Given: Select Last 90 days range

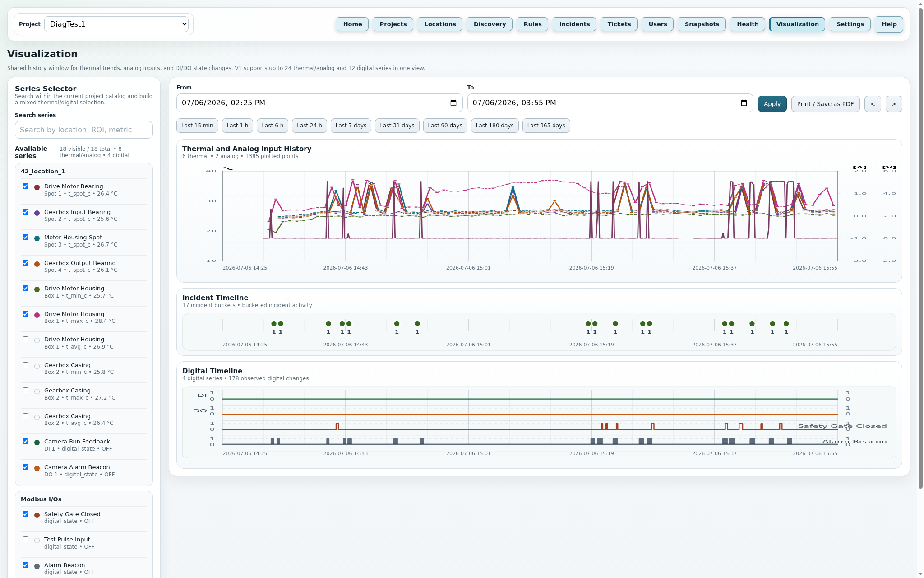Looking at the screenshot, I should coord(445,126).
